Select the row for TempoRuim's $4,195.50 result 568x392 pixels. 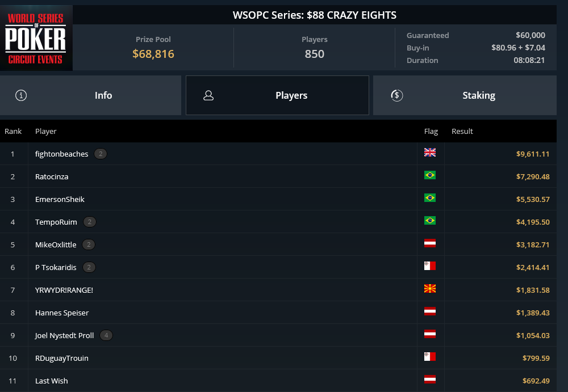[278, 222]
